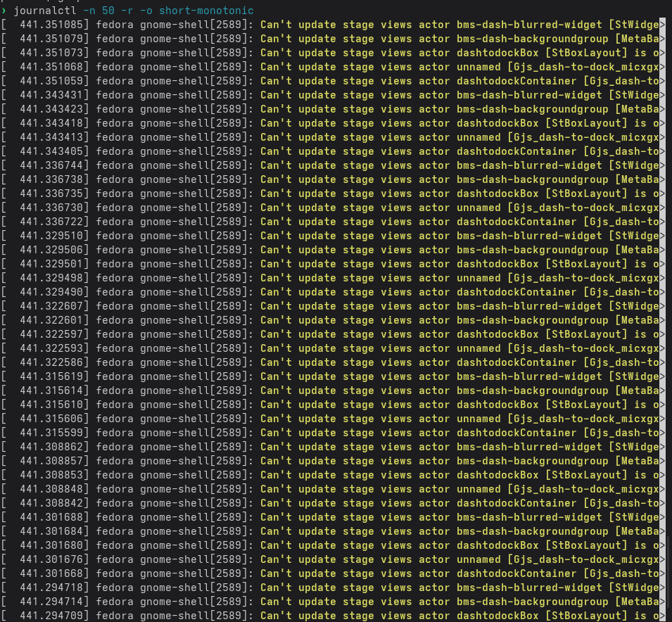Click the timestamp 441.351068
This screenshot has width=672, height=622.
coord(51,67)
